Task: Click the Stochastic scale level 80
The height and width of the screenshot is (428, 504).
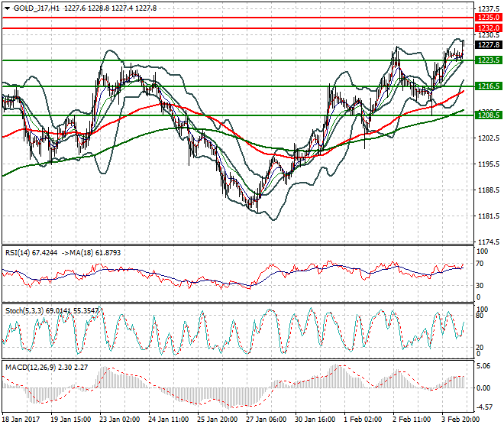Action: pyautogui.click(x=480, y=316)
